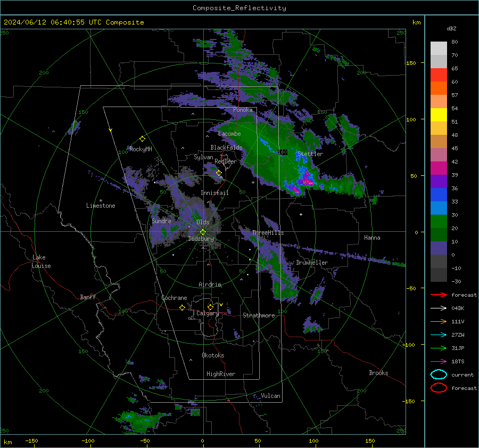Viewport: 479px width, 448px height.
Task: Click the Okotoks town label
Action: (x=213, y=355)
